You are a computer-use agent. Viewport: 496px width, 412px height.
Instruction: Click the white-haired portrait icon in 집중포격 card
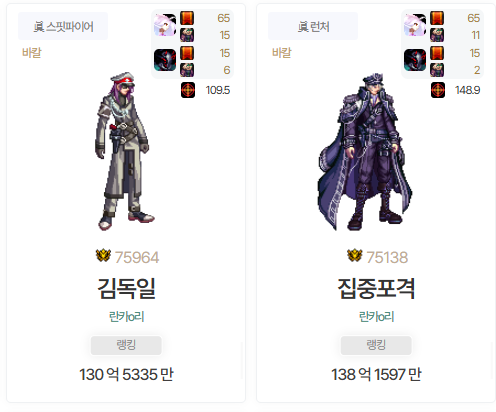(x=415, y=25)
